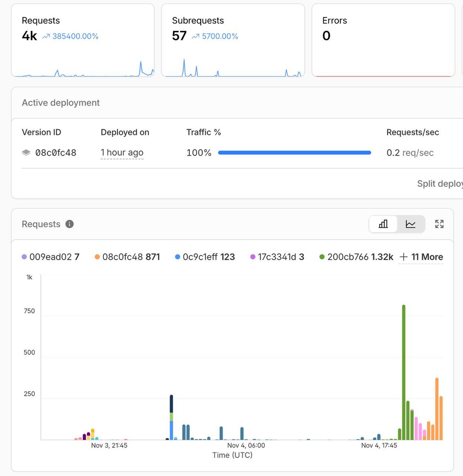The image size is (463, 476).
Task: Click the 100% traffic progress bar
Action: point(294,153)
